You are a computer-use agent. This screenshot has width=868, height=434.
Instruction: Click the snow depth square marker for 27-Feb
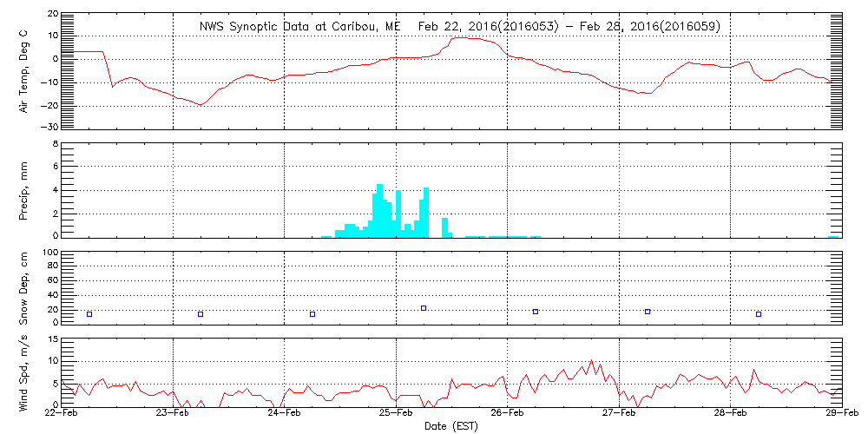coord(648,311)
